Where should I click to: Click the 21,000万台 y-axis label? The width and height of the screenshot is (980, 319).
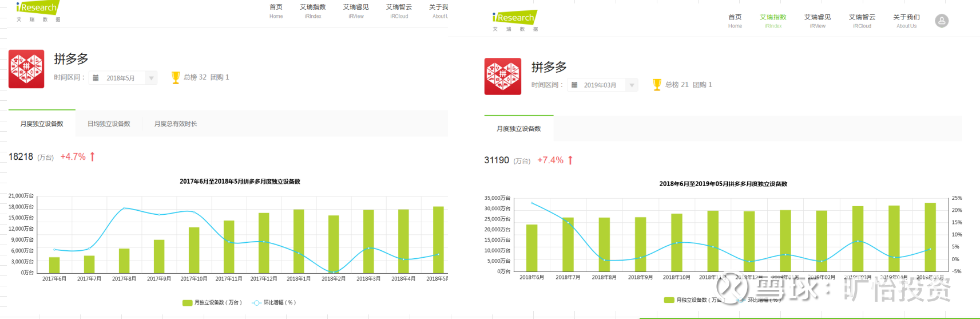click(x=21, y=196)
